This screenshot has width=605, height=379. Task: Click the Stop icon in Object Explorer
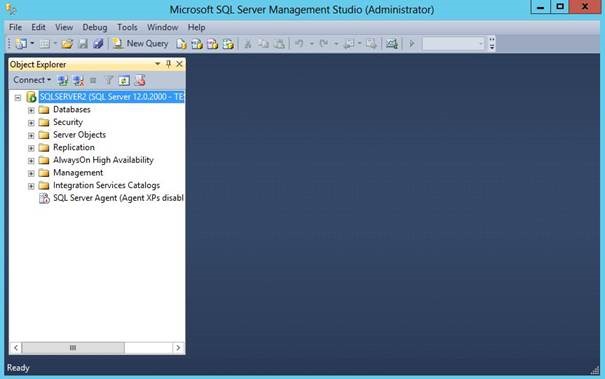93,80
